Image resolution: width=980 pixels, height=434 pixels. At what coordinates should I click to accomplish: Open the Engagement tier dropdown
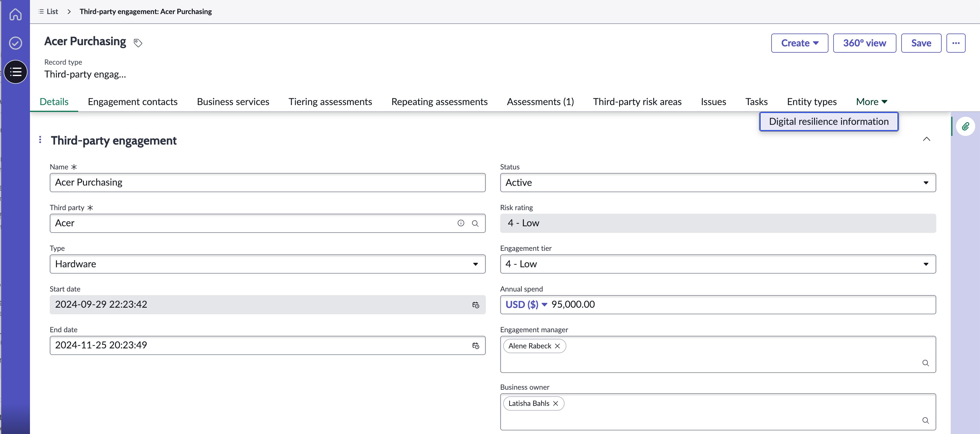pyautogui.click(x=718, y=264)
